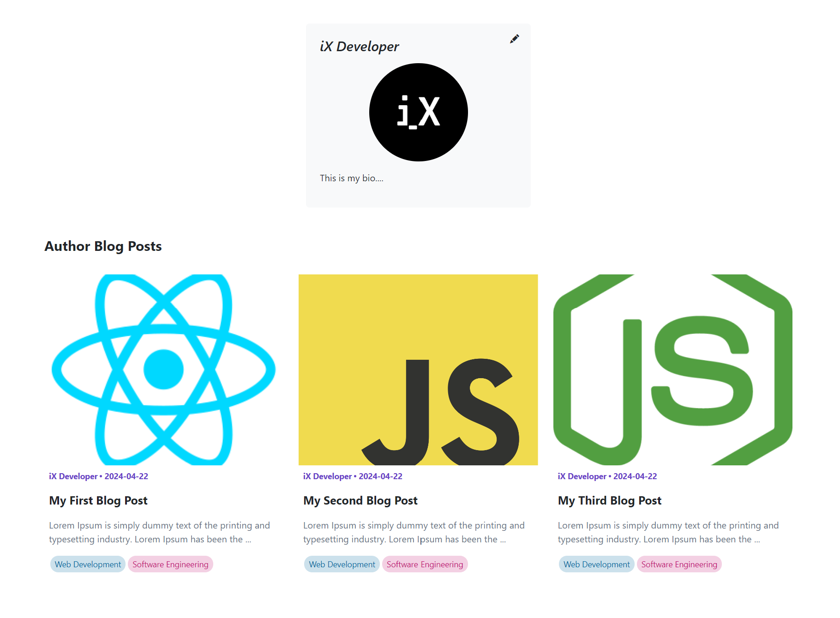Click author date line of Third post
This screenshot has width=840, height=618.
[x=607, y=476]
